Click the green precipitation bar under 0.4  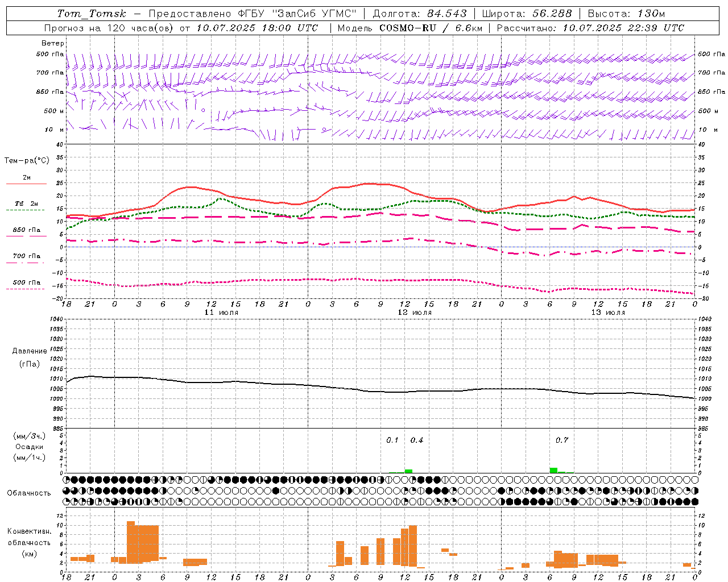408,471
